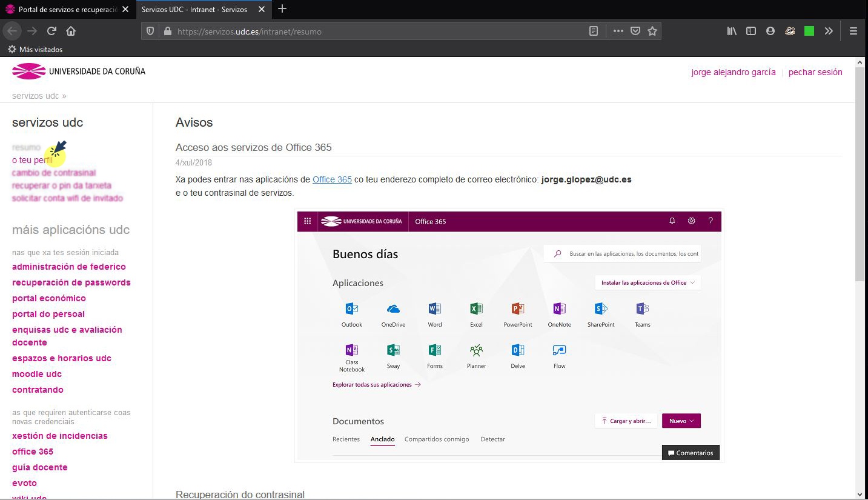Close the Servizos UDC Intranet tab
Image resolution: width=868 pixels, height=500 pixels.
261,10
